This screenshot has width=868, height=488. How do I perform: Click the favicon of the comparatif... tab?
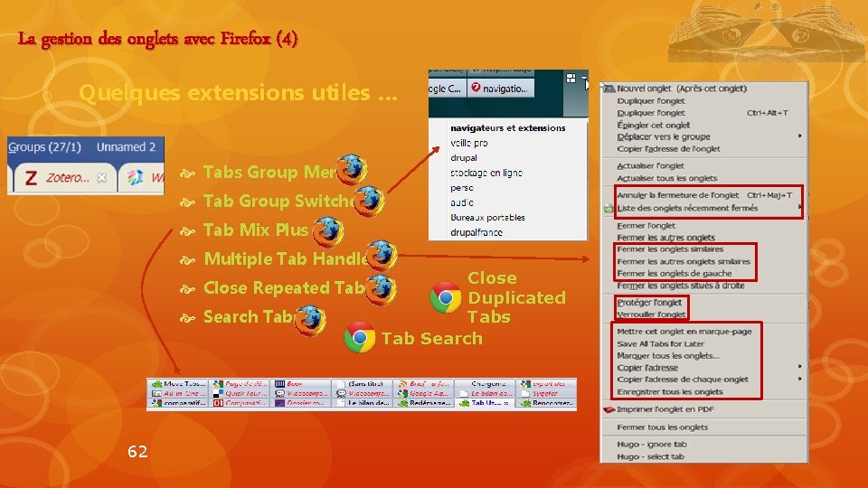tap(156, 403)
